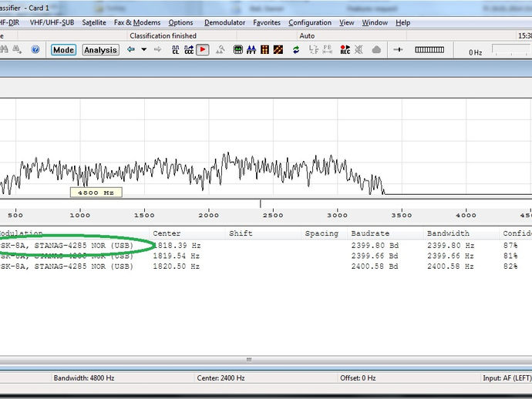Click the grey forward arrow icon
Image resolution: width=532 pixels, height=399 pixels.
click(x=157, y=49)
